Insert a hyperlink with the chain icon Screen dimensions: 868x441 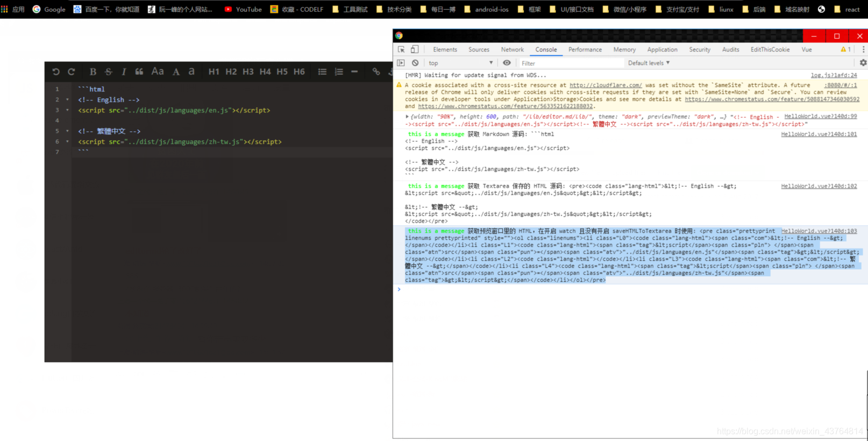tap(376, 72)
